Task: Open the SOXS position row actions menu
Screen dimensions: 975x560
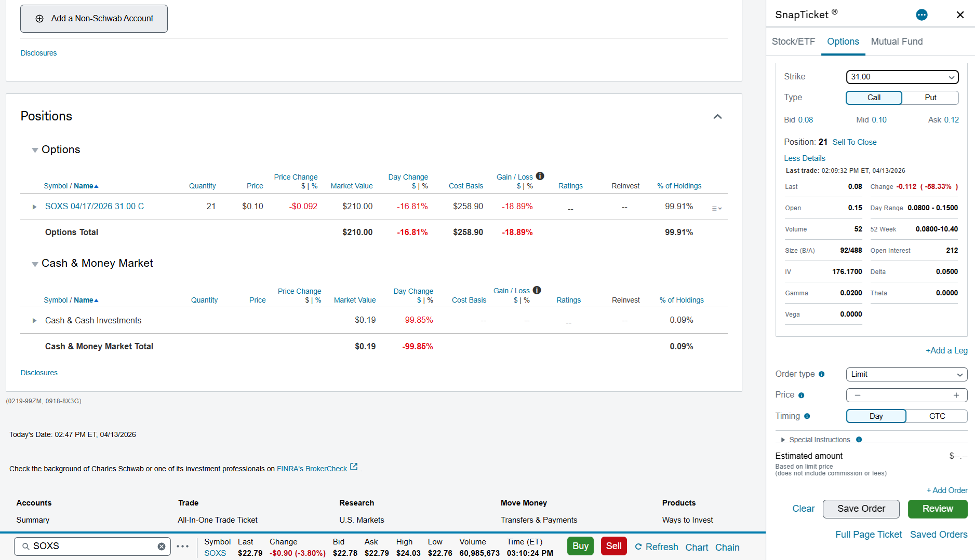Action: coord(717,208)
